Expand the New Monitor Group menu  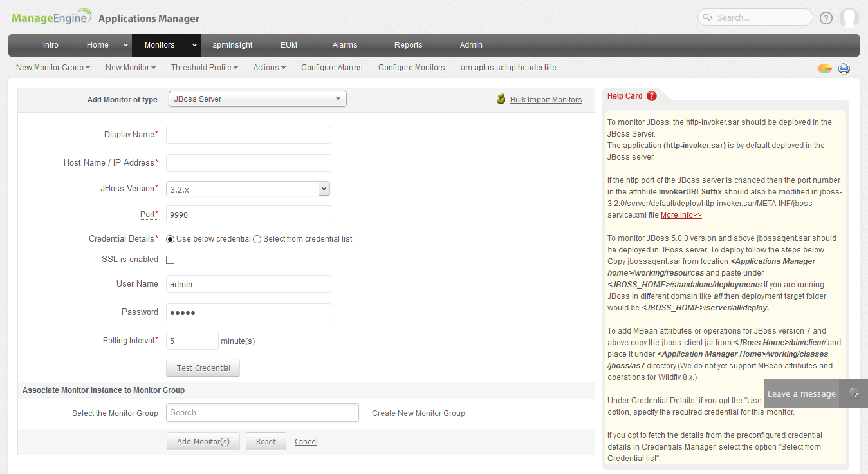[53, 67]
